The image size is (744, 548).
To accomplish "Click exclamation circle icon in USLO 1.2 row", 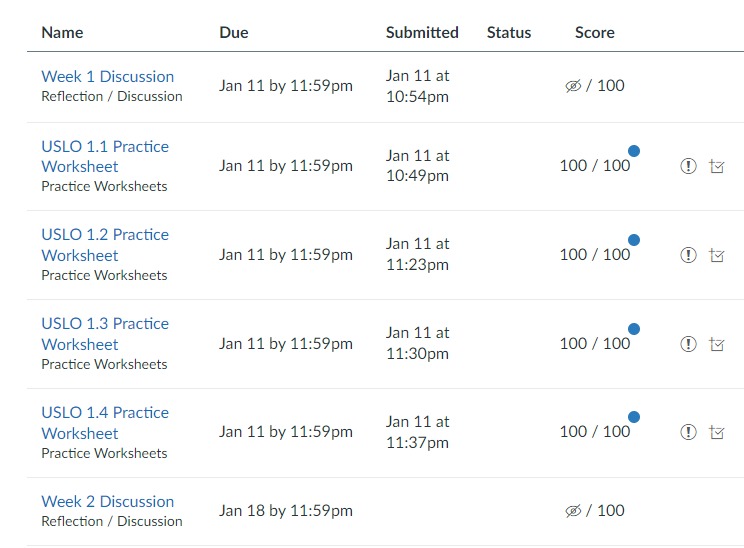I will (688, 255).
